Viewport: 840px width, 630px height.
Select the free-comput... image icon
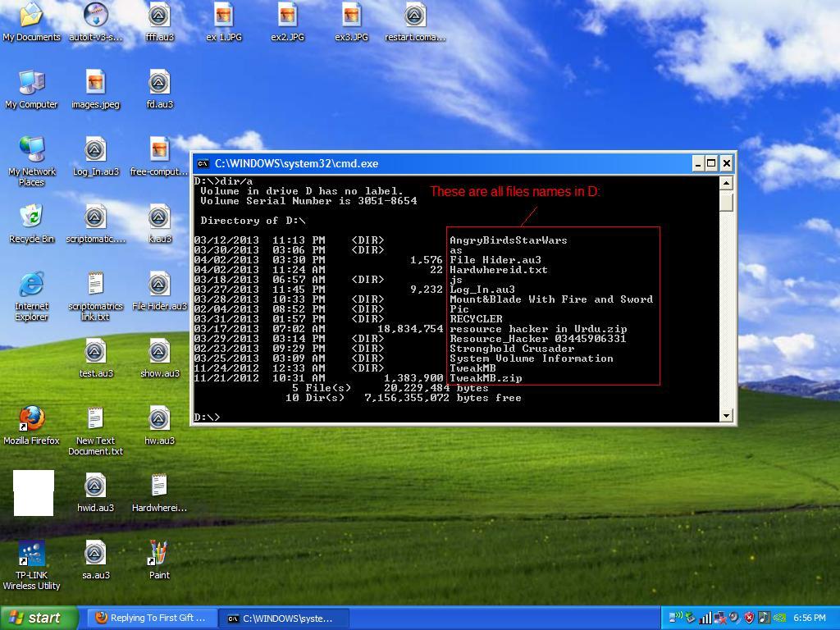pos(160,157)
